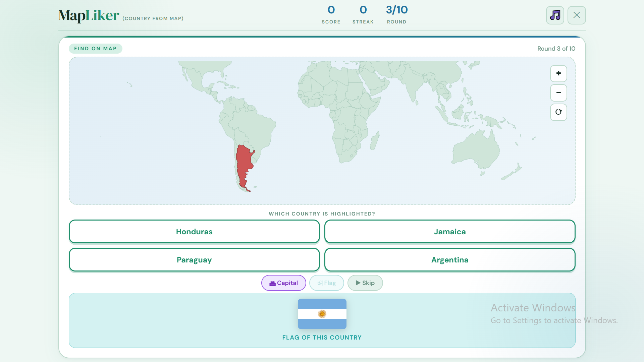
Task: Choose the Jamaica answer
Action: 450,232
